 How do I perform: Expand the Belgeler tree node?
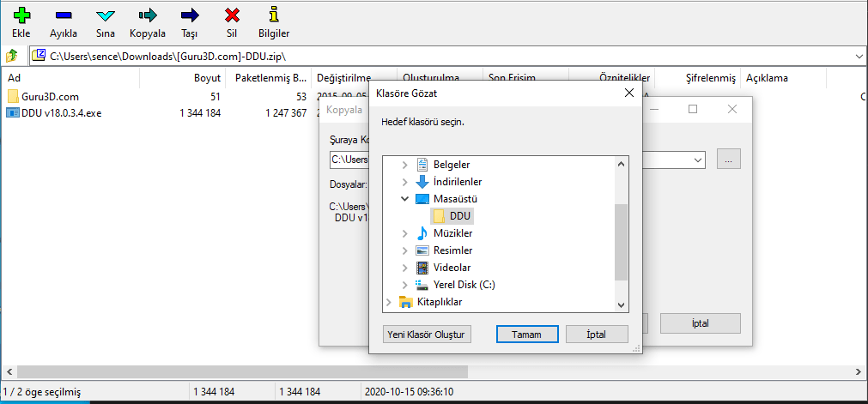tap(404, 165)
